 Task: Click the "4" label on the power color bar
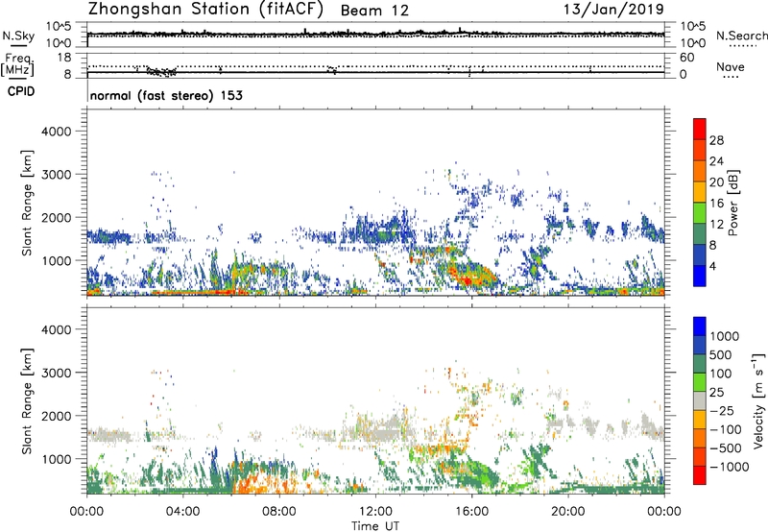712,267
